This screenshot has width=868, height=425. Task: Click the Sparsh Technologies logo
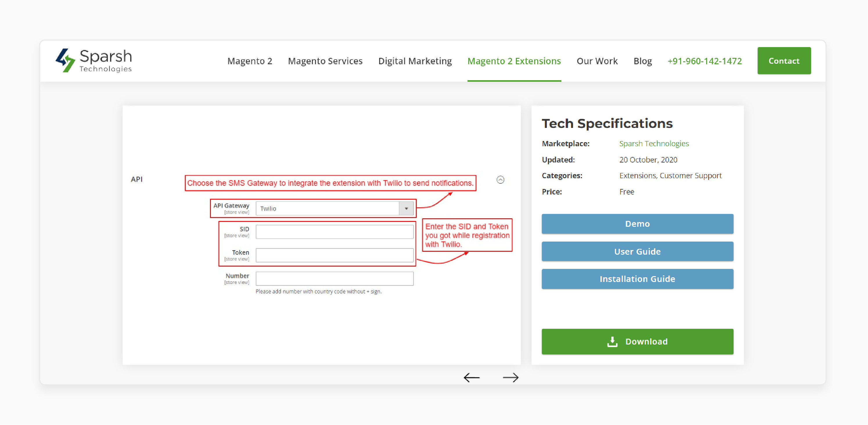[x=94, y=60]
